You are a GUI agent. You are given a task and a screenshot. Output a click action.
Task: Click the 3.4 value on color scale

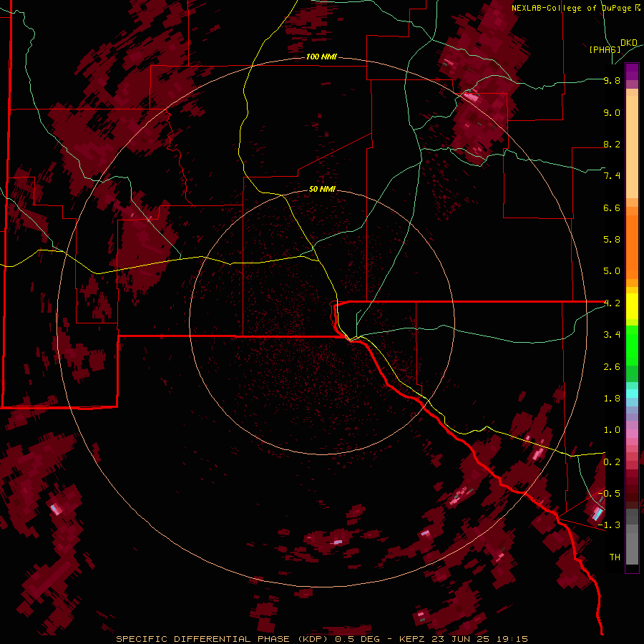pos(612,335)
